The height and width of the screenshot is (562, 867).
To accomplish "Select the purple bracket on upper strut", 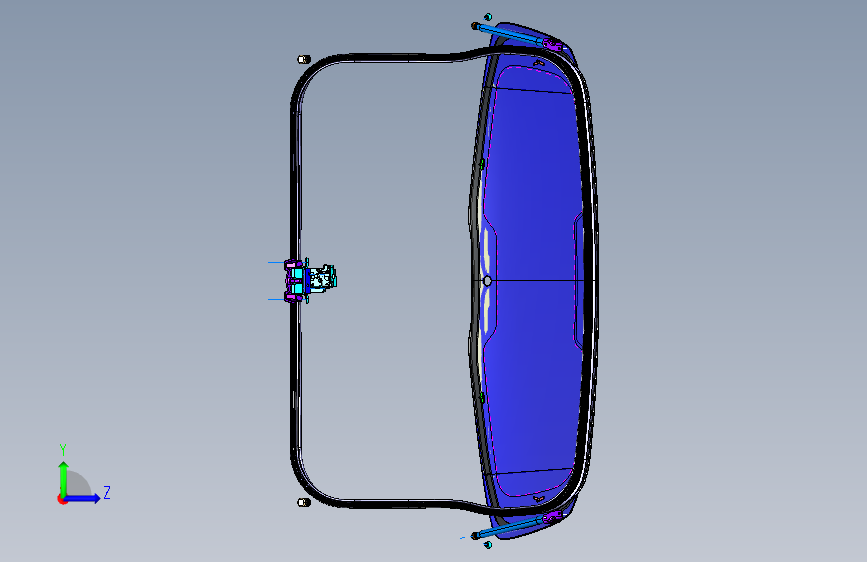I will pos(552,45).
